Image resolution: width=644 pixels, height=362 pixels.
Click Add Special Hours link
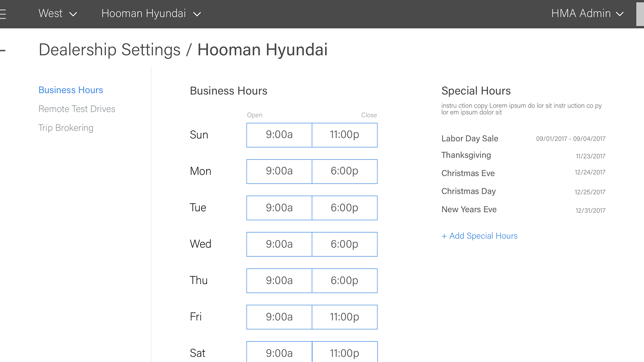(479, 236)
